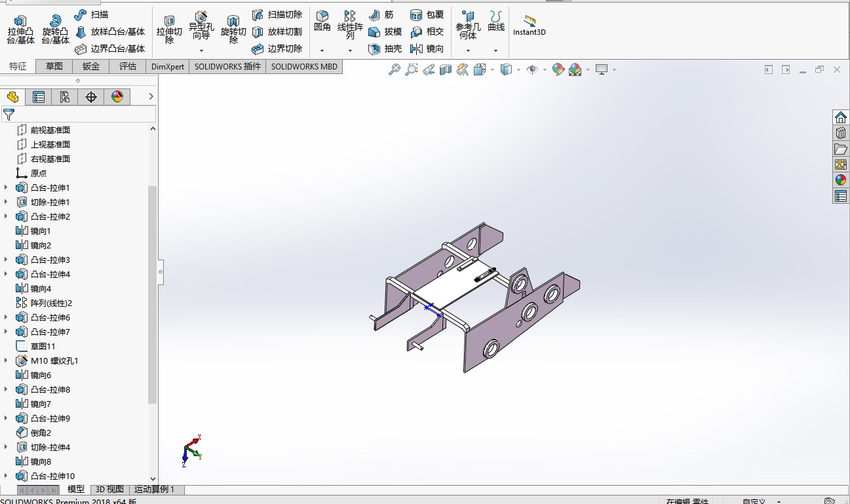Click the 放样凸台/基体 loft tool
Image resolution: width=850 pixels, height=504 pixels.
tap(109, 31)
